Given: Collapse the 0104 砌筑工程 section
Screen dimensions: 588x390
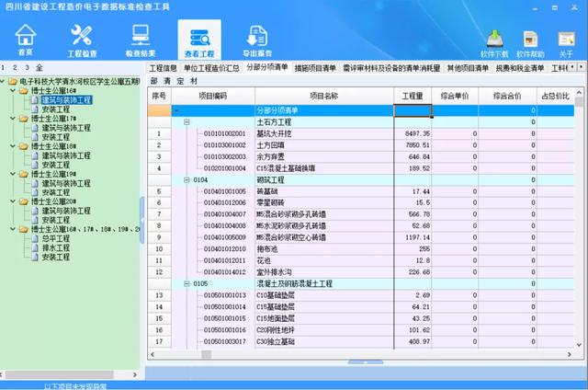Looking at the screenshot, I should 187,179.
